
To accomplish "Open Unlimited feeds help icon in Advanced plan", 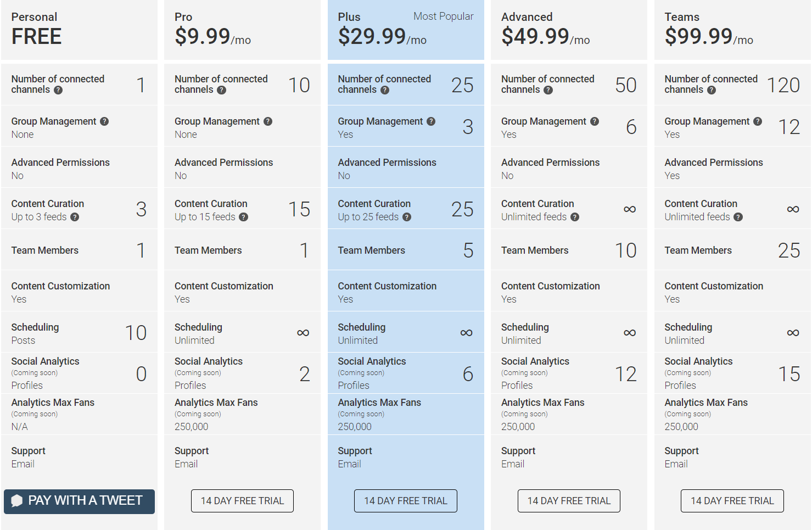I will [x=575, y=217].
